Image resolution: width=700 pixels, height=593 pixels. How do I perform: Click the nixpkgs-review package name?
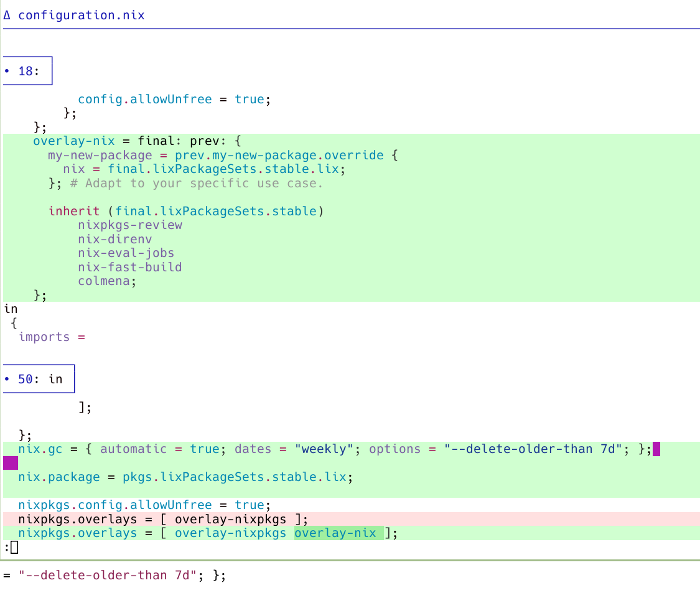130,225
